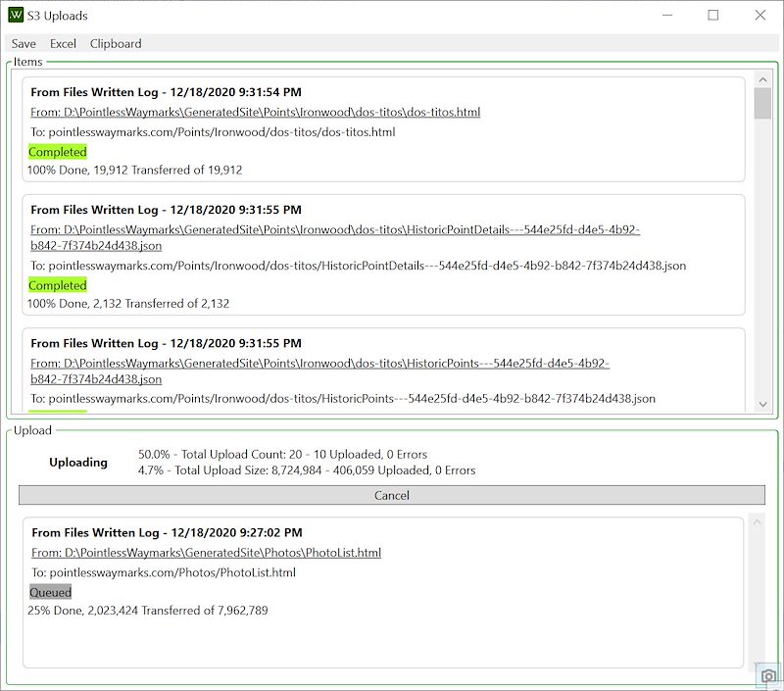Click the Total Upload Count status line
Image resolution: width=784 pixels, height=691 pixels.
[x=282, y=455]
